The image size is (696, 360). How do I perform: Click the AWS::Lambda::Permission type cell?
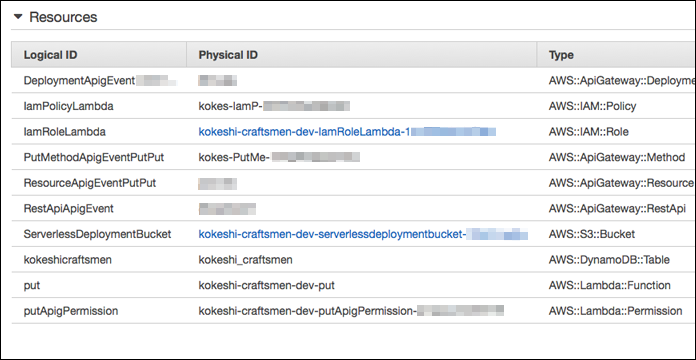[x=615, y=311]
